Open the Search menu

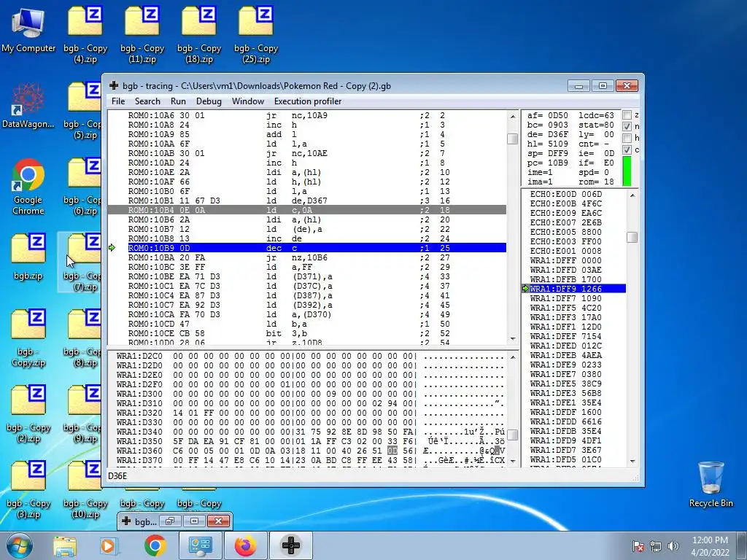pos(147,101)
